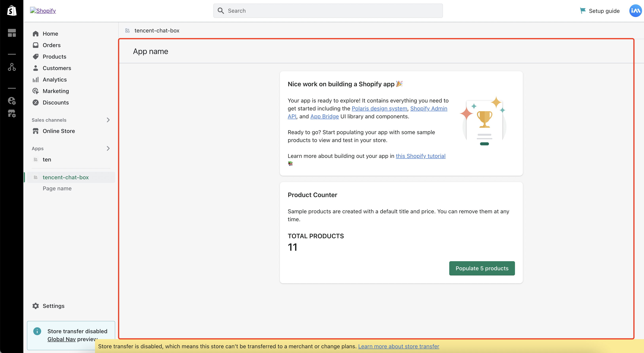Go to Orders
Viewport: 644px width, 353px height.
click(x=51, y=45)
